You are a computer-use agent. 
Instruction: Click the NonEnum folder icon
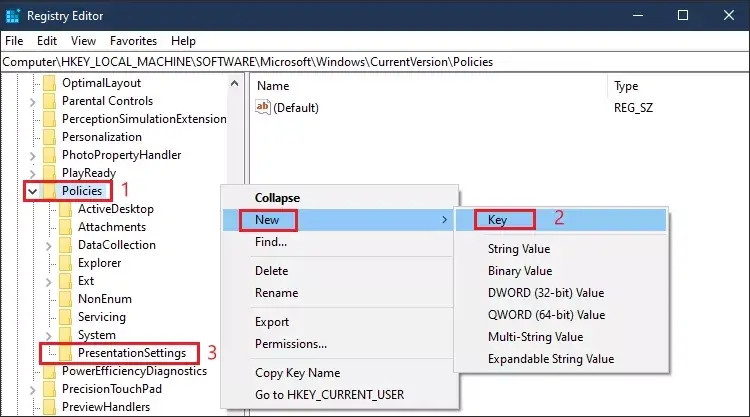point(66,299)
